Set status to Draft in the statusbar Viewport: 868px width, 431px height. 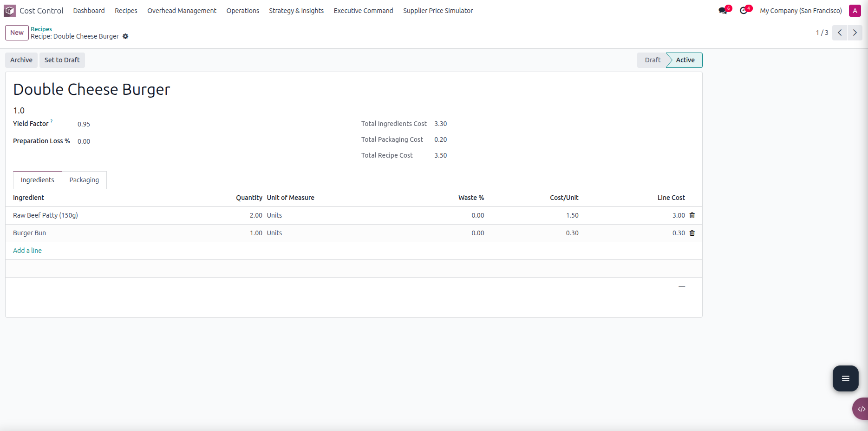(652, 60)
